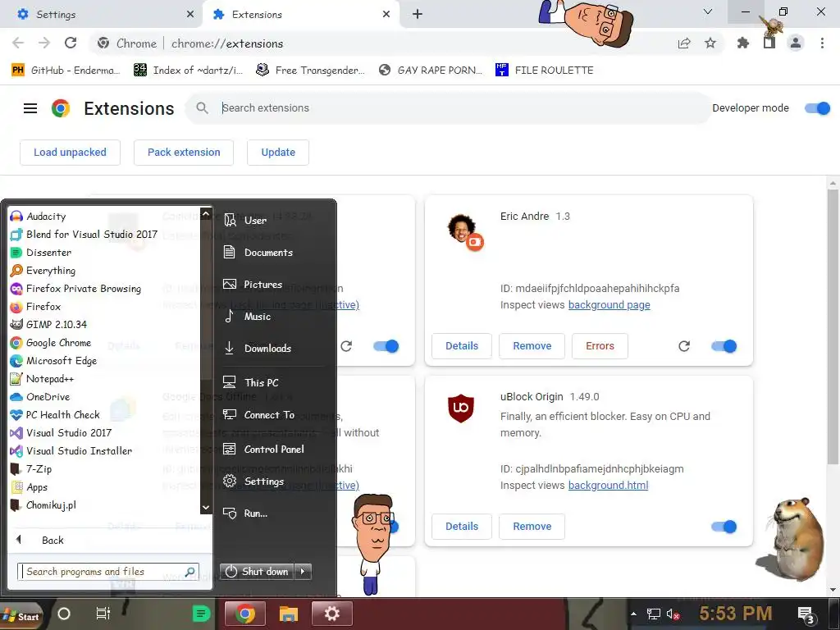This screenshot has width=840, height=630.
Task: Open Details for Eric Andre
Action: [x=462, y=347]
